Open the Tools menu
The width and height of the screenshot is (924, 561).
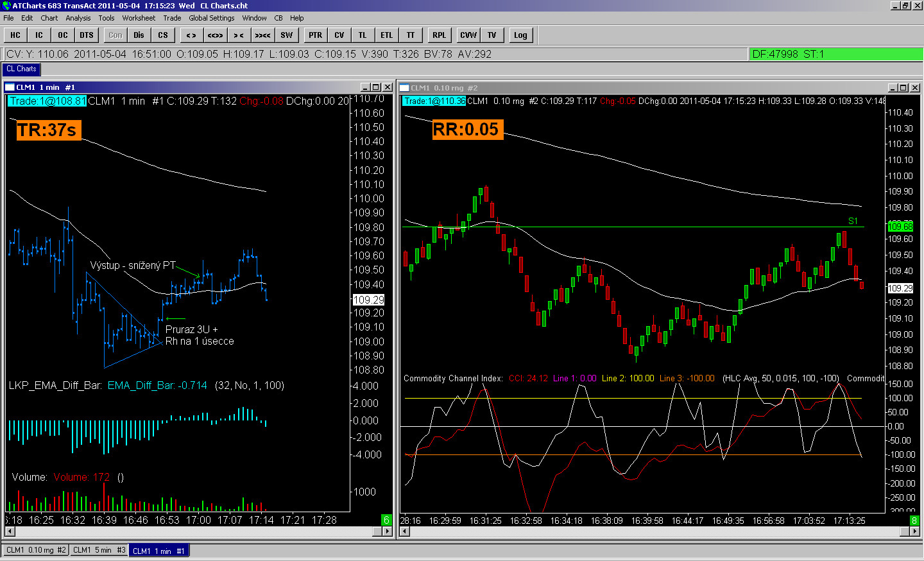(107, 18)
